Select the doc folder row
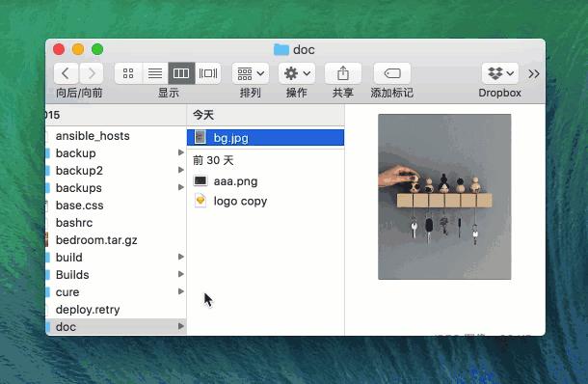This screenshot has height=384, width=588. pyautogui.click(x=116, y=326)
